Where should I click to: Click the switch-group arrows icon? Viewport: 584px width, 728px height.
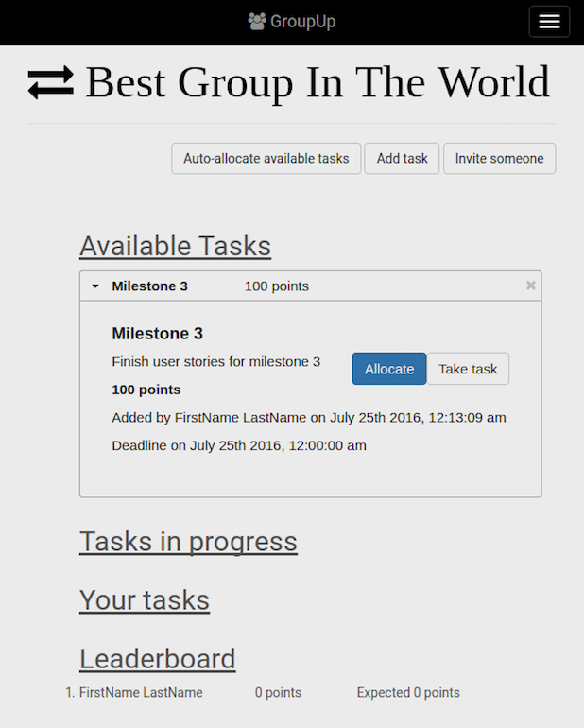click(51, 82)
